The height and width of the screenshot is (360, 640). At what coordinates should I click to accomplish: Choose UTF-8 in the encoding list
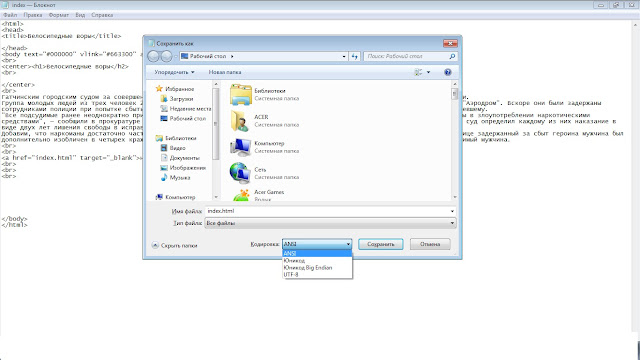coord(317,274)
